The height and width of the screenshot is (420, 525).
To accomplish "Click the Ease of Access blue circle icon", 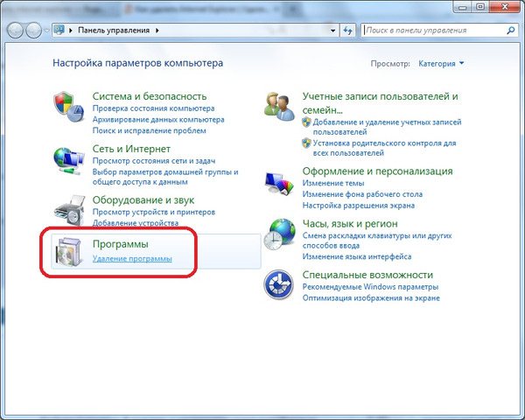I will point(278,284).
